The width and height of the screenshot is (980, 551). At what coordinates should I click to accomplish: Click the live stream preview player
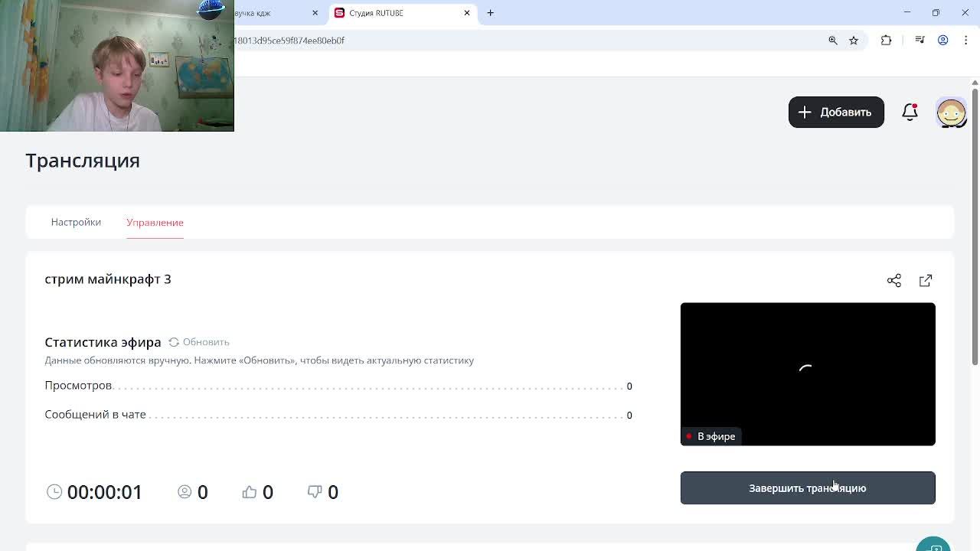[x=808, y=374]
